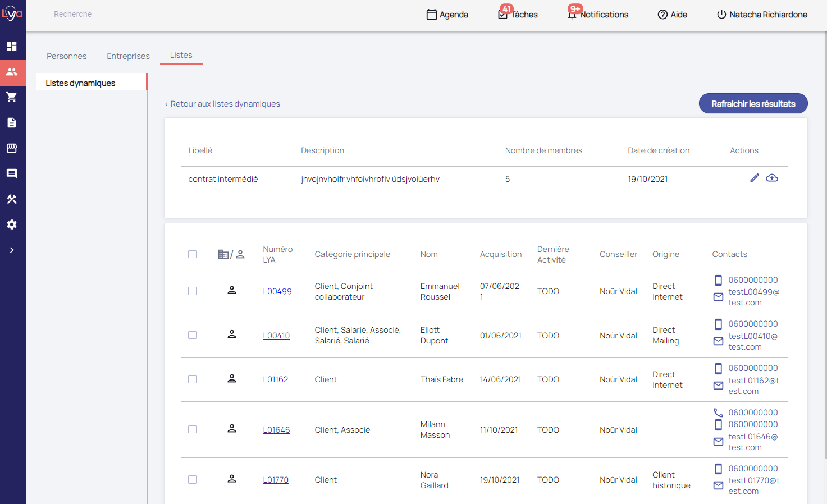Open the settings gear in sidebar
The width and height of the screenshot is (827, 504).
pos(12,224)
